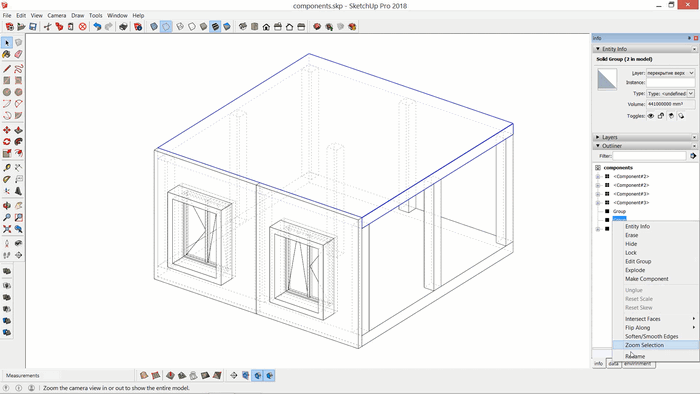Select the Zoom magnifier tool
Screen dimensions: 700x394
point(7,217)
